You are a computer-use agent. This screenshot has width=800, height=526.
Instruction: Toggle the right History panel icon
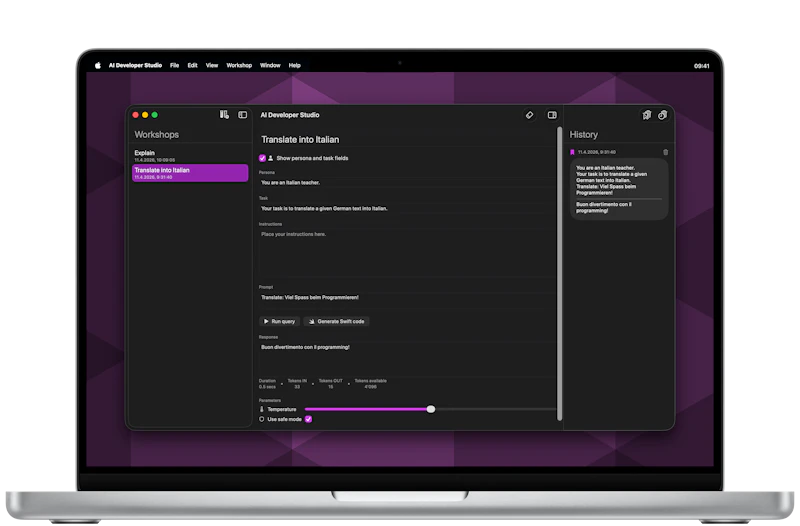pos(552,115)
